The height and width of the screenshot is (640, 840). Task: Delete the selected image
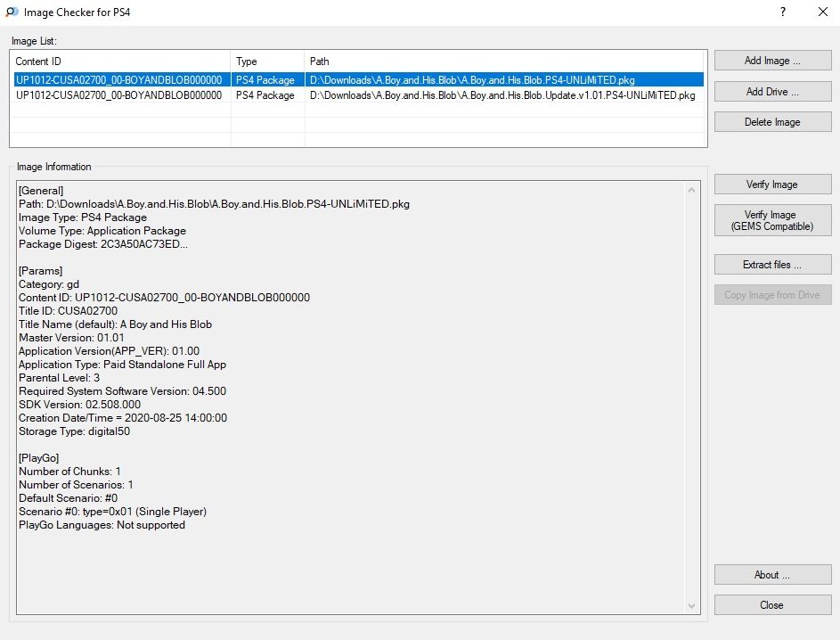[772, 122]
